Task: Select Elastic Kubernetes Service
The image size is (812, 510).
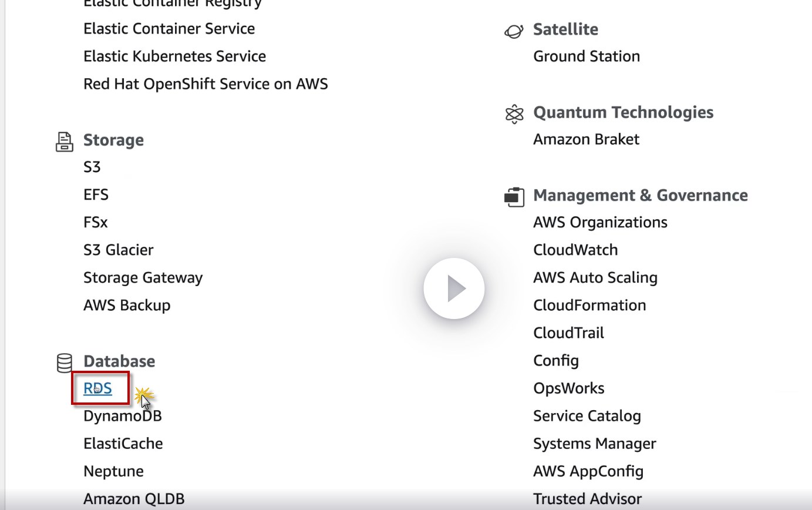Action: (x=174, y=56)
